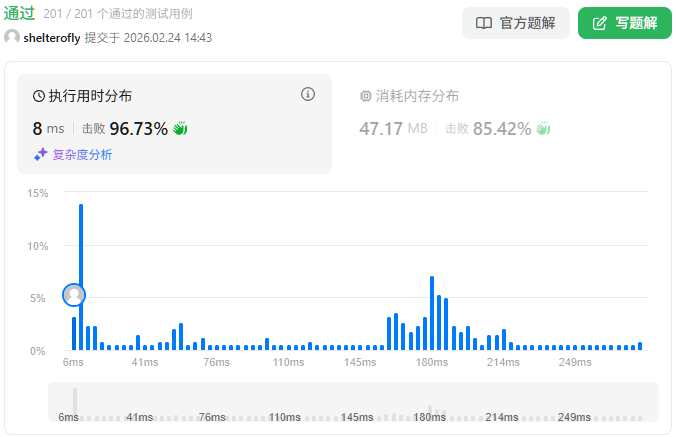This screenshot has height=437, width=676.
Task: Click the clapping hands icon after 85.42%
Action: [x=543, y=128]
